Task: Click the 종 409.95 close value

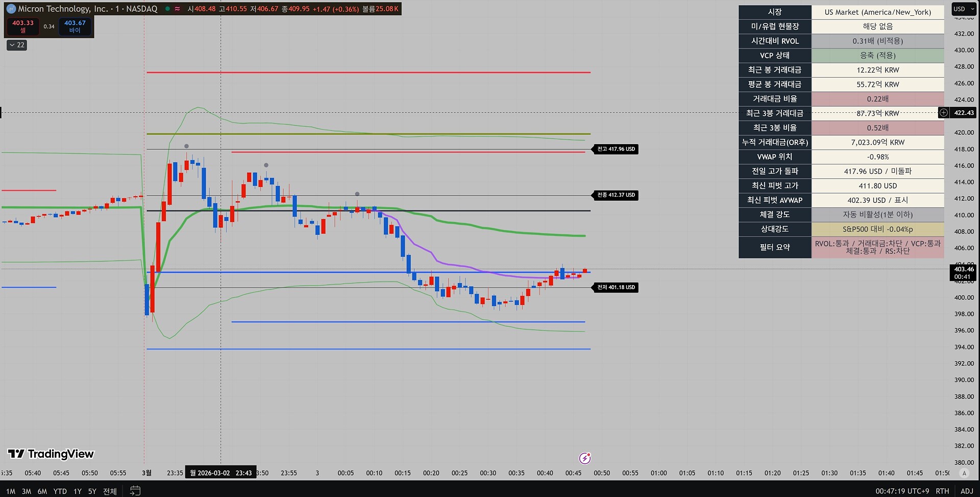Action: (x=296, y=9)
